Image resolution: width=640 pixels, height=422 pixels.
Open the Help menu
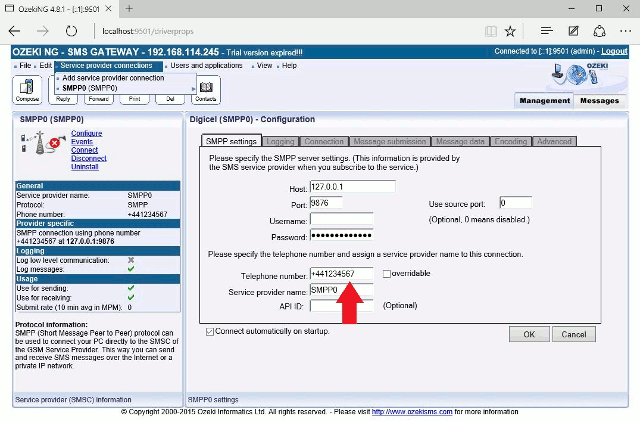pyautogui.click(x=289, y=65)
